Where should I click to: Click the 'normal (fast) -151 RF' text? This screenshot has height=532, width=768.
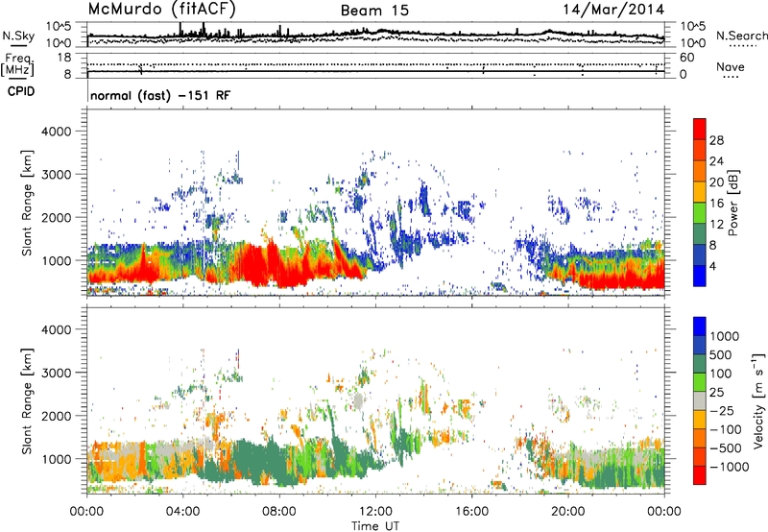click(160, 95)
